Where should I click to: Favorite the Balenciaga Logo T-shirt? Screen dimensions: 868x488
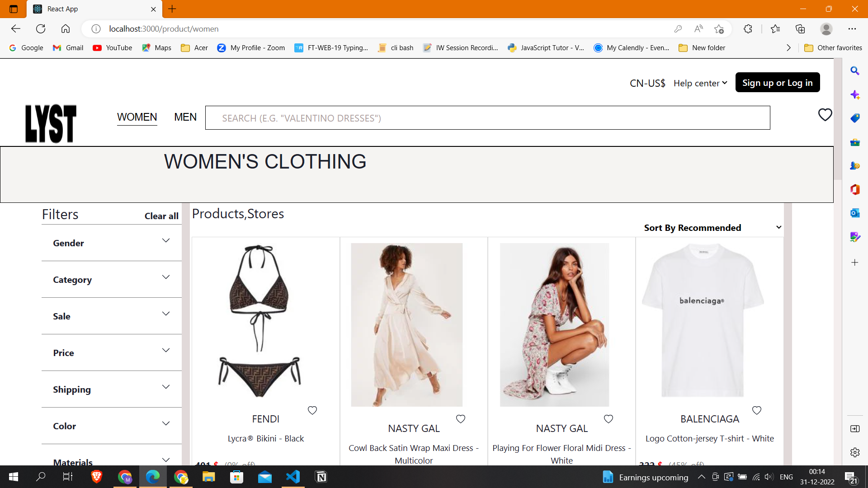[x=757, y=410]
